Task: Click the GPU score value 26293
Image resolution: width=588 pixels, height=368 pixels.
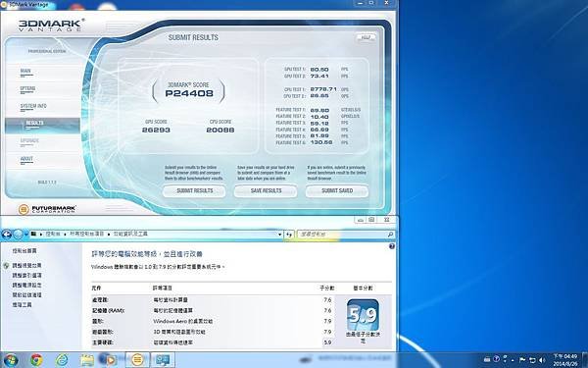Action: (x=156, y=130)
